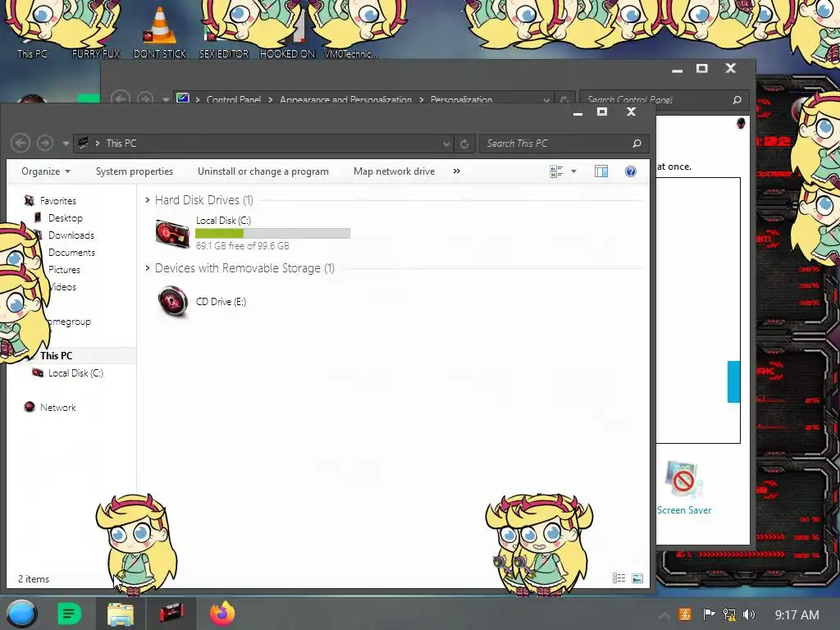Go back in the Personalization window
The height and width of the screenshot is (630, 840).
[121, 98]
